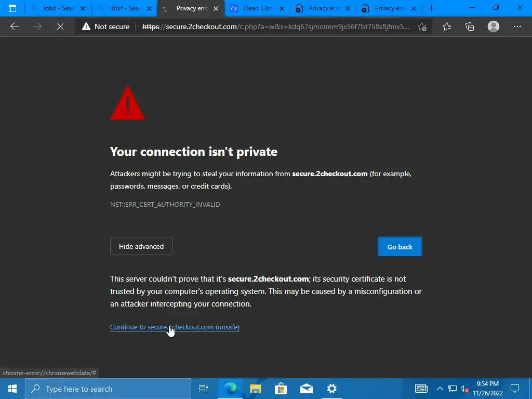The height and width of the screenshot is (399, 532).
Task: Close the second iobit search tab
Action: (x=149, y=9)
